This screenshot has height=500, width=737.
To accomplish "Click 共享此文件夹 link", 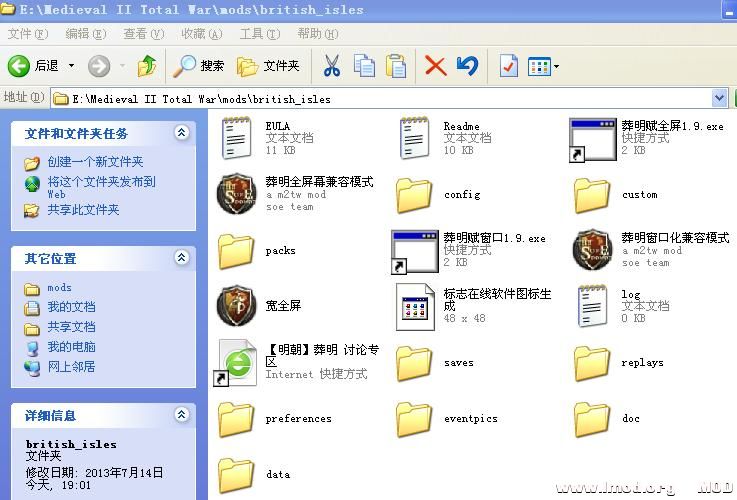I will click(83, 210).
